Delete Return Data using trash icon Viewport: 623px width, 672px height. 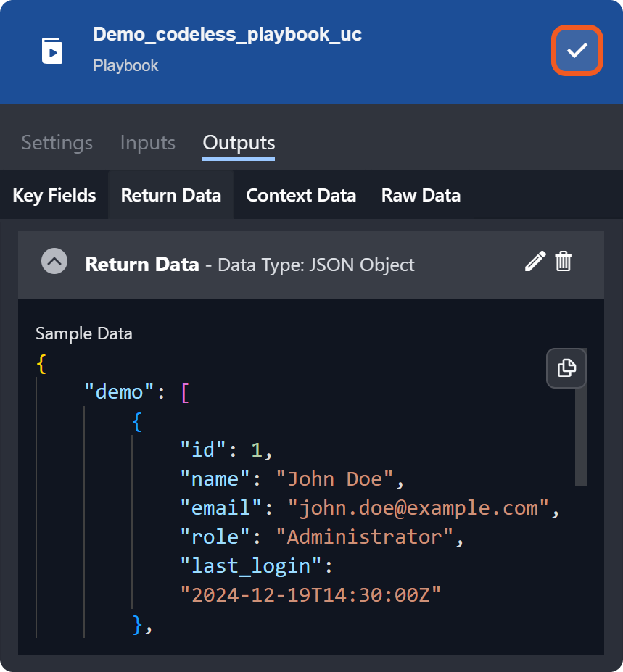[x=564, y=262]
